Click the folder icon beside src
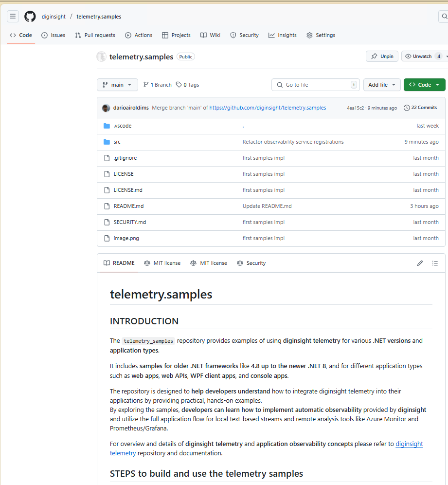The width and height of the screenshot is (448, 485). point(107,142)
